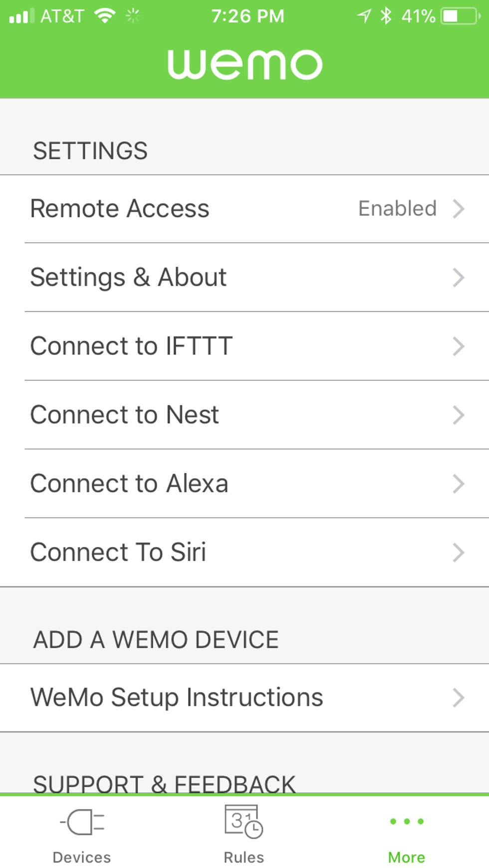Viewport: 489px width, 868px height.
Task: Tap the cellular signal strength bars
Action: (22, 16)
